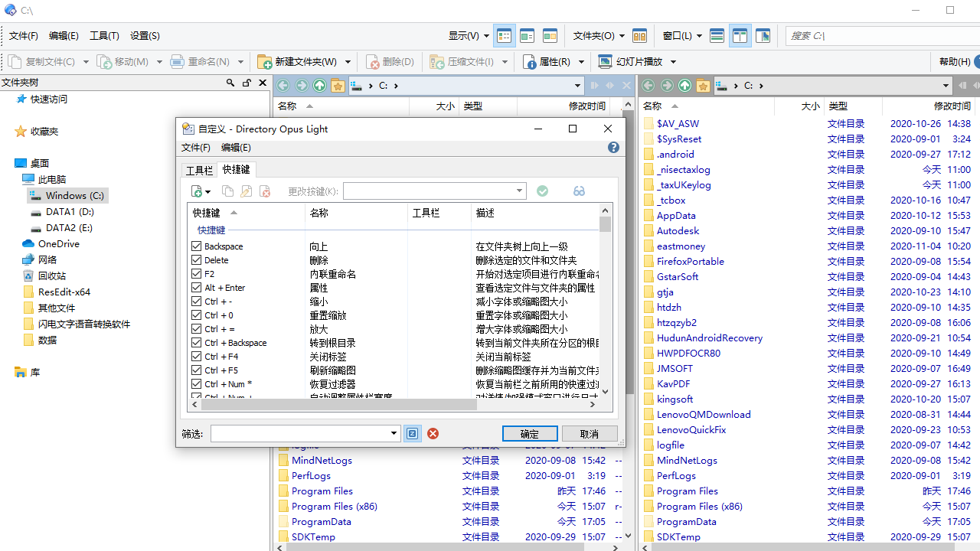Viewport: 980px width, 551px height.
Task: Click the hotkey list vertical scrollbar thumb
Action: tap(606, 224)
